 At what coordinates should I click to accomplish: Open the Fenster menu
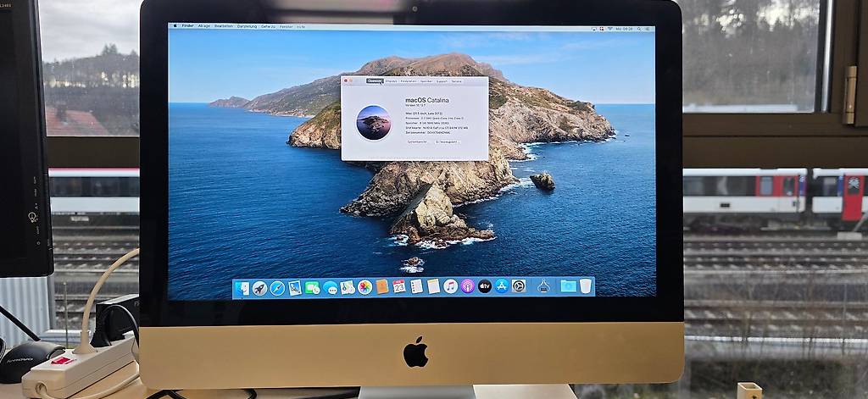287,26
